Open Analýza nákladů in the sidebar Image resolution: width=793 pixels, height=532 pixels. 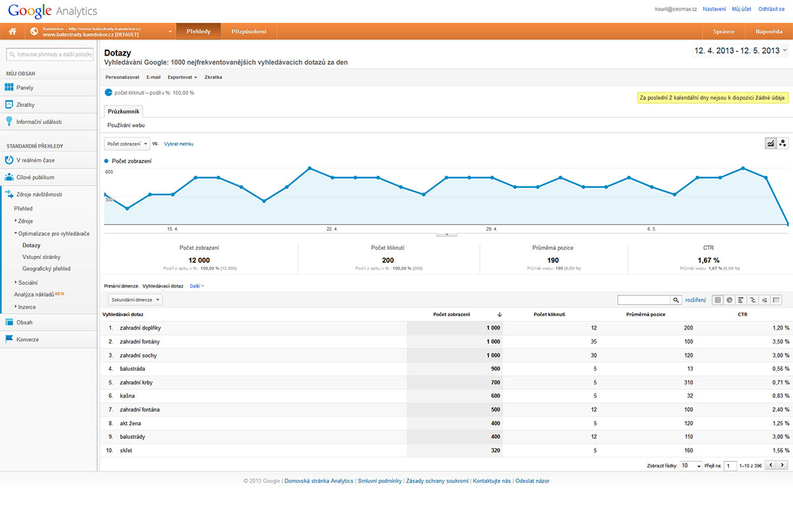(34, 294)
